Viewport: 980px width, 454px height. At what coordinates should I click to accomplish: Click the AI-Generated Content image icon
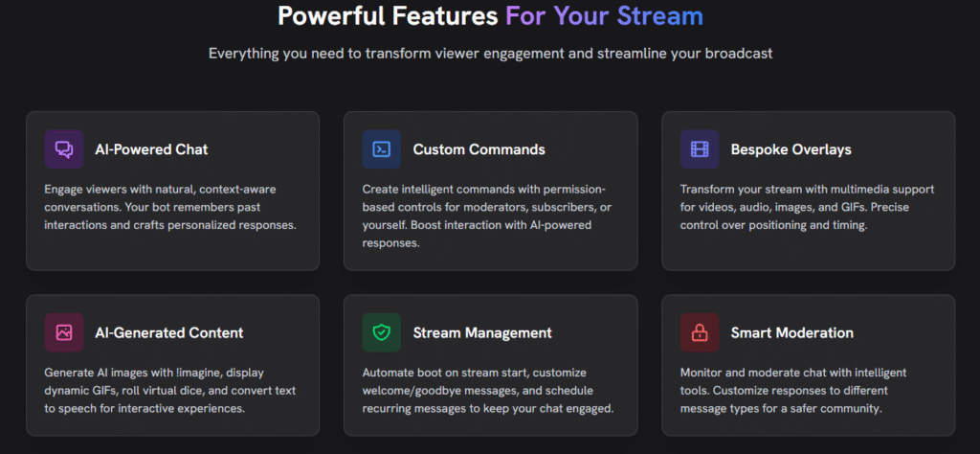(x=64, y=332)
